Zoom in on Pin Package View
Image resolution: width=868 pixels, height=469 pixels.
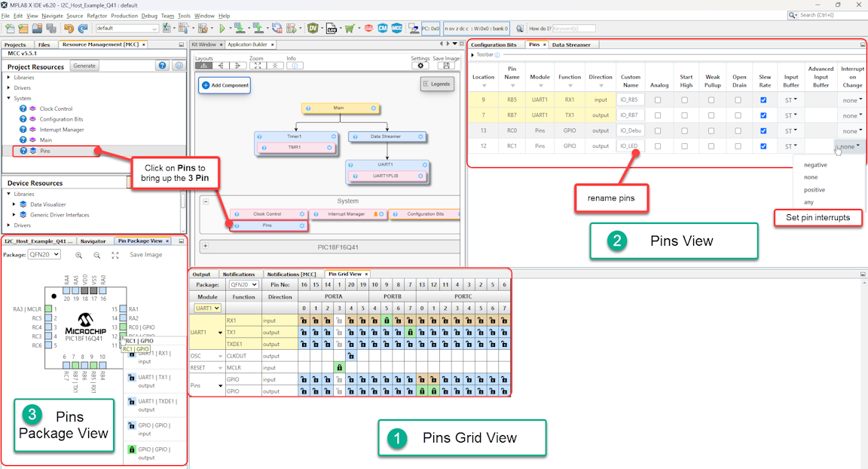79,255
